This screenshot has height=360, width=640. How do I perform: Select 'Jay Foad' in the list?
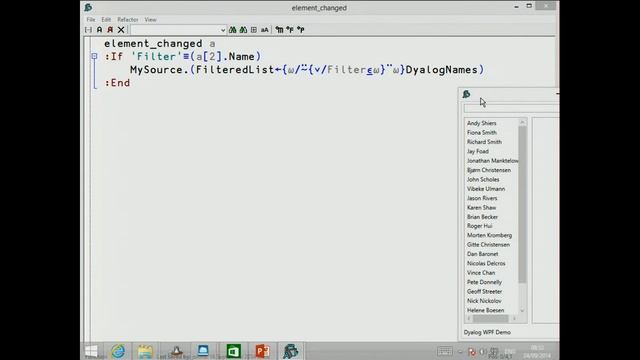click(x=478, y=151)
